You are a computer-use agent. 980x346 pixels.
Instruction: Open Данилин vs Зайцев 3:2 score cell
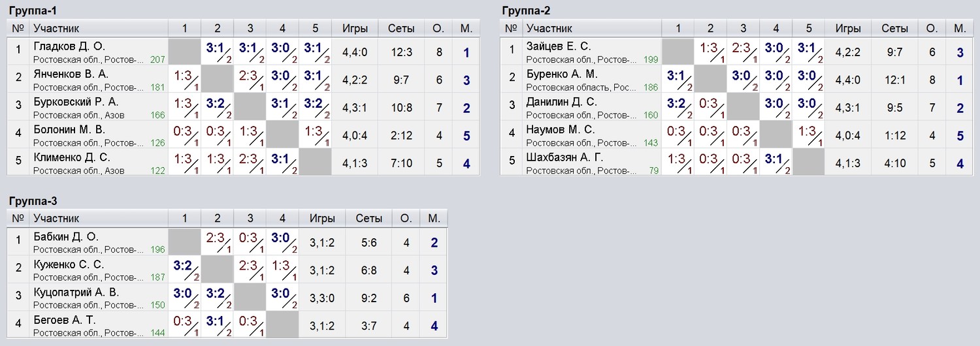[x=678, y=107]
